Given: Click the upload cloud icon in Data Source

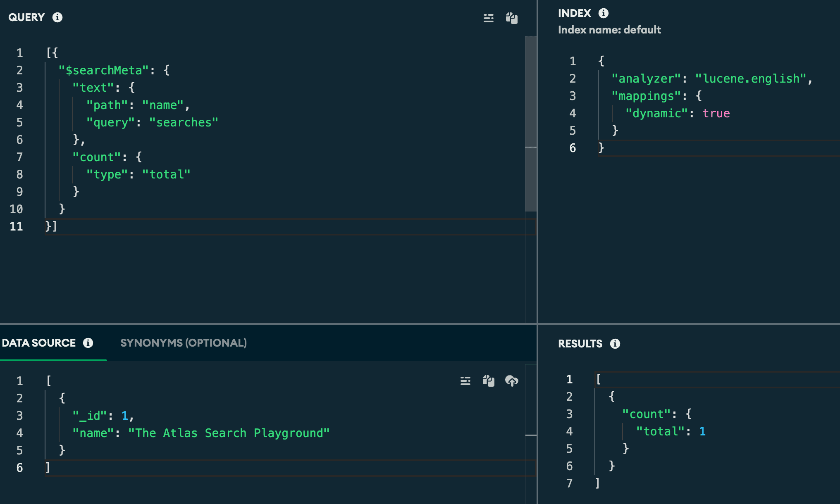Looking at the screenshot, I should pos(512,381).
